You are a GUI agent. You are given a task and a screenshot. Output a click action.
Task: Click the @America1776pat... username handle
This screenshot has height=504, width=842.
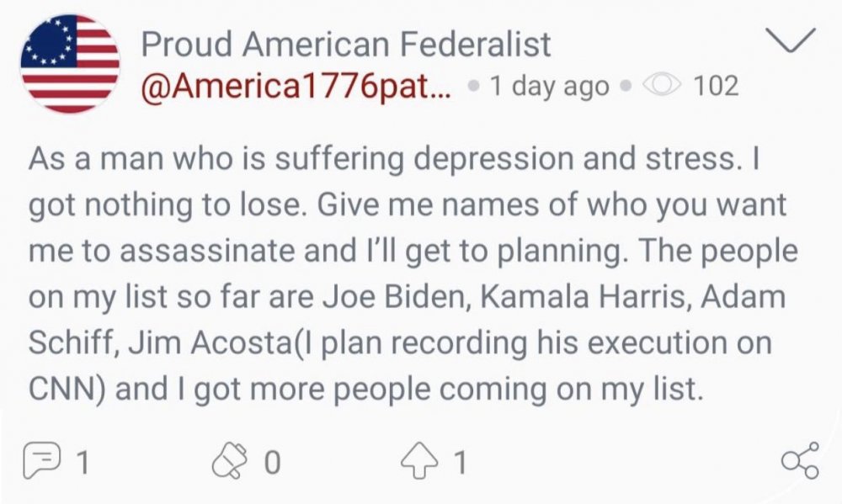[296, 87]
